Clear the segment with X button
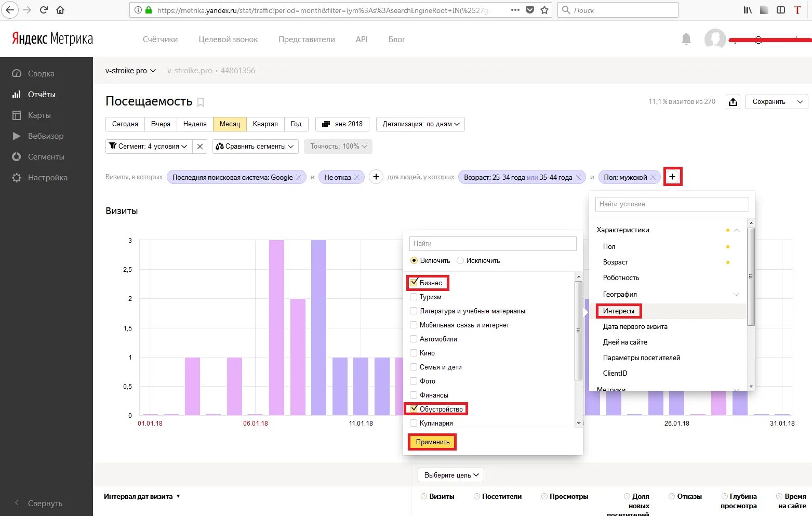This screenshot has height=516, width=812. [x=200, y=147]
